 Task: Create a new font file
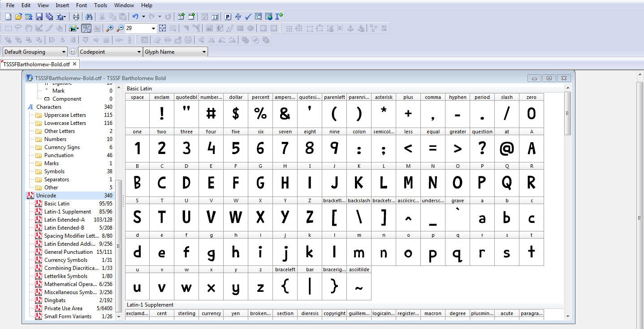click(x=8, y=17)
